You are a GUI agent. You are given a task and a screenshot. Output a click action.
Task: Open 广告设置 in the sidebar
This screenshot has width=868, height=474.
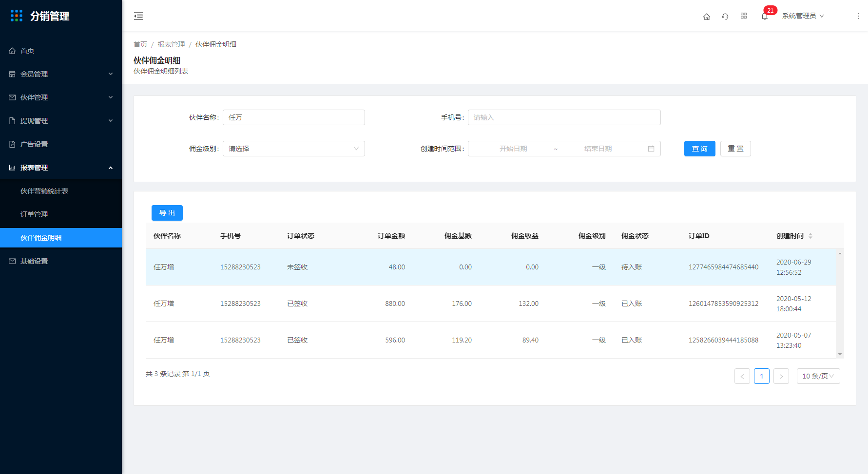tap(61, 144)
